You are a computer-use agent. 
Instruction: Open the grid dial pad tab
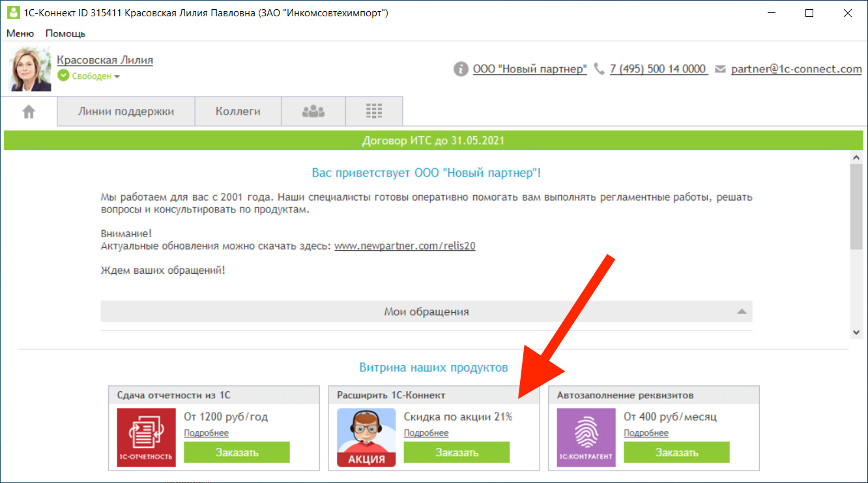click(374, 111)
